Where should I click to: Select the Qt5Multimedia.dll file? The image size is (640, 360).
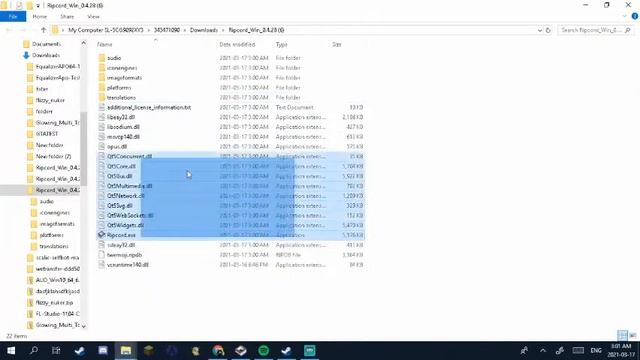(x=129, y=186)
